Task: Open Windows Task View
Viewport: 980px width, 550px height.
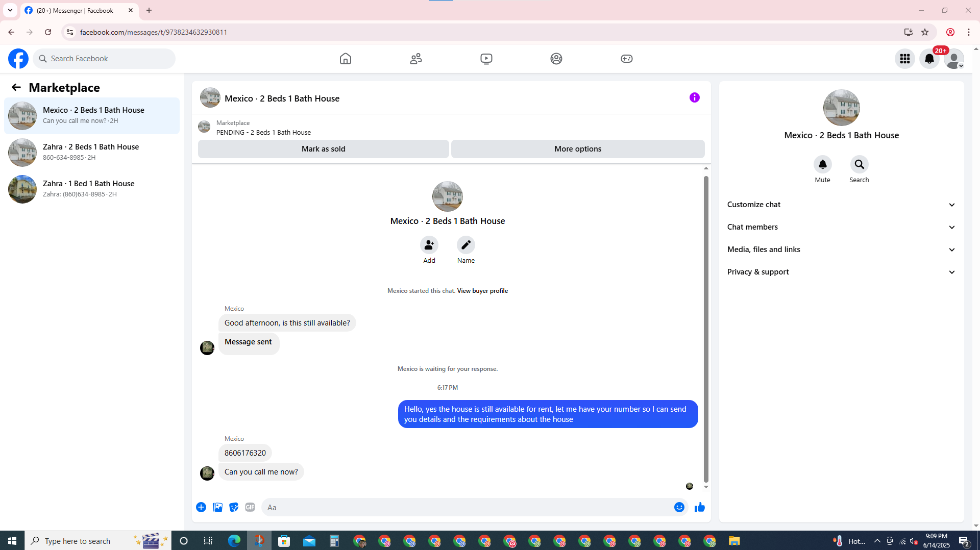Action: click(208, 541)
